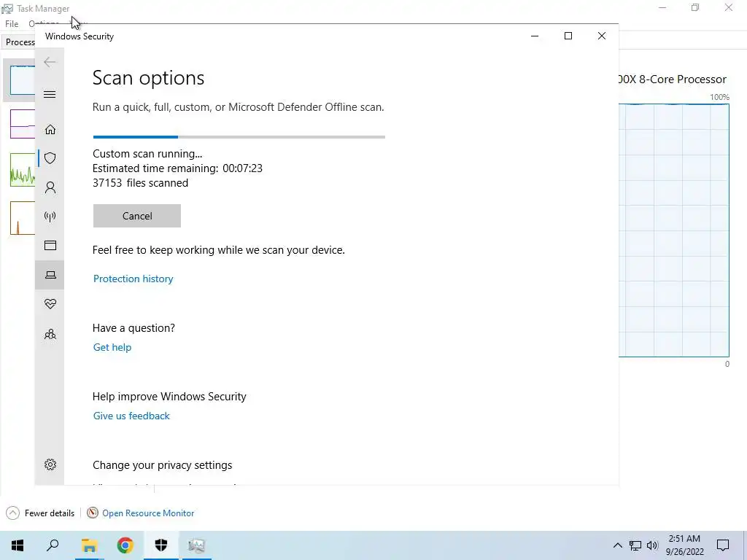The width and height of the screenshot is (747, 560).
Task: Click the Get help link
Action: coord(112,347)
